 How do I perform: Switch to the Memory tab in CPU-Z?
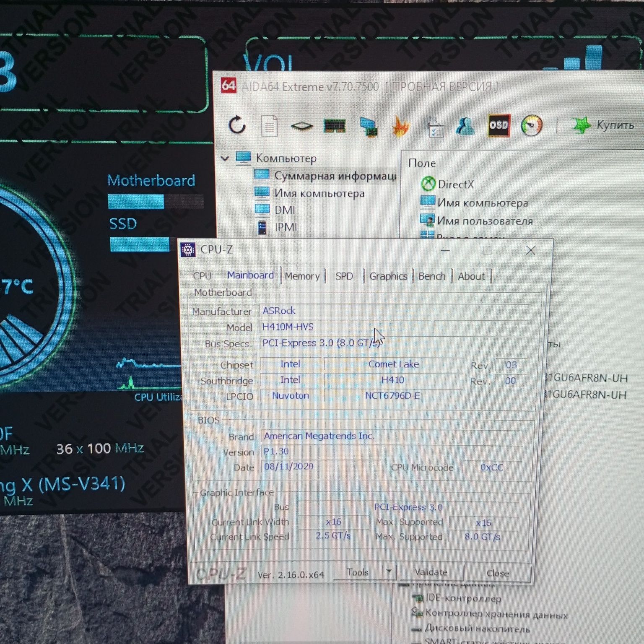coord(302,276)
